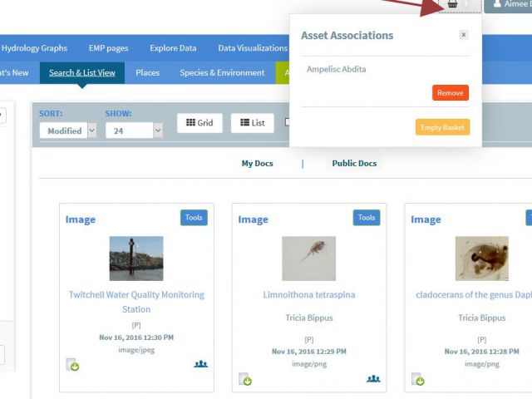532x399 pixels.
Task: Click Nov 16, 2016 12:28 PM date
Action: tap(482, 352)
